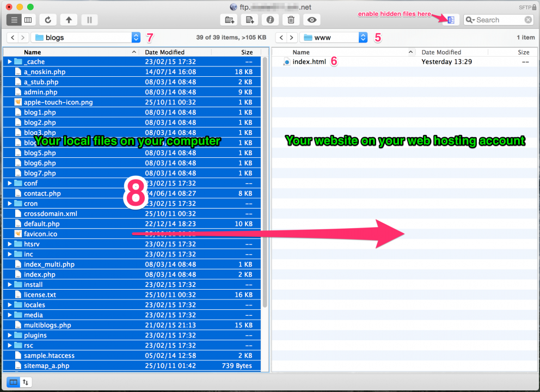Sort remote files by Date Modified
540x392 pixels.
[x=452, y=52]
